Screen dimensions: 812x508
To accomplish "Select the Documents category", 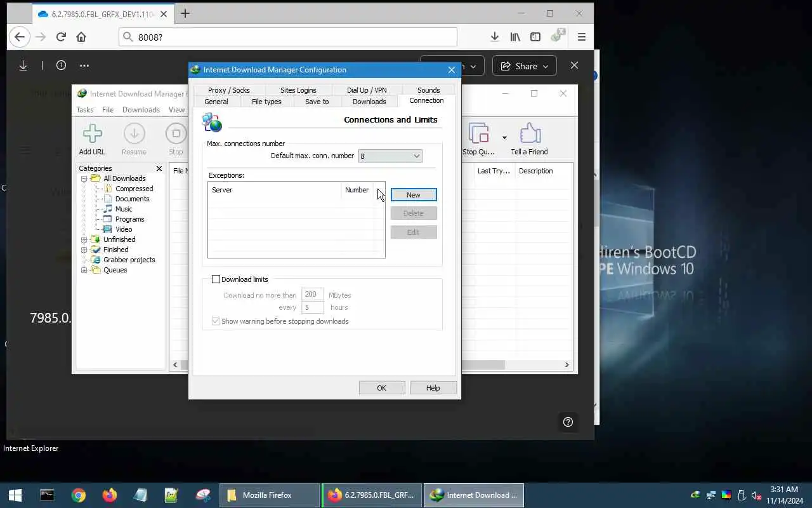I will coord(132,199).
